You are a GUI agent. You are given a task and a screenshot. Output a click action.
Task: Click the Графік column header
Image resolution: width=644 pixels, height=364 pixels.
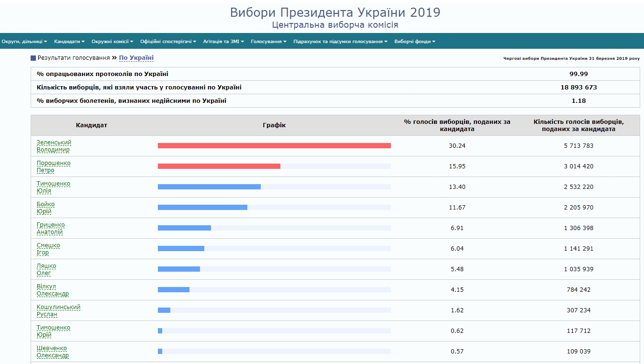(x=274, y=125)
